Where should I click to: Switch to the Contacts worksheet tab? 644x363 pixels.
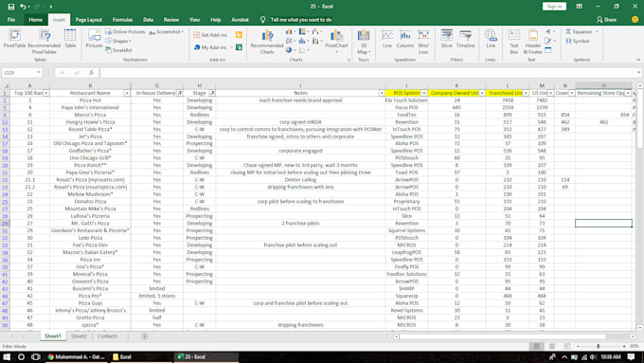pos(108,336)
